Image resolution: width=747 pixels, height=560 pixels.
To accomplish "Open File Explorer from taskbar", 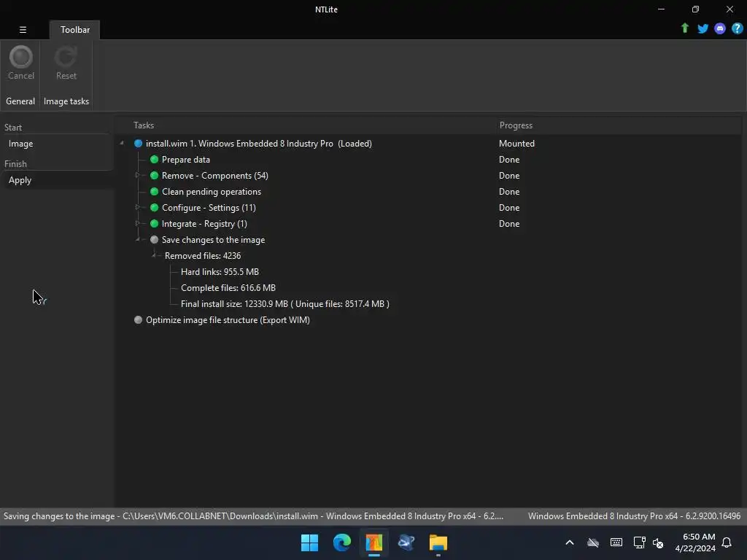I will click(438, 542).
